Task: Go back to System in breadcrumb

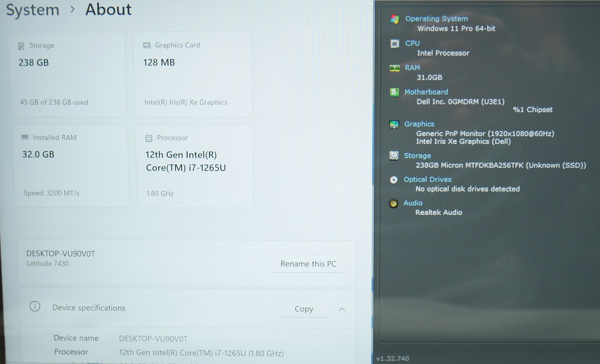Action: coord(33,10)
